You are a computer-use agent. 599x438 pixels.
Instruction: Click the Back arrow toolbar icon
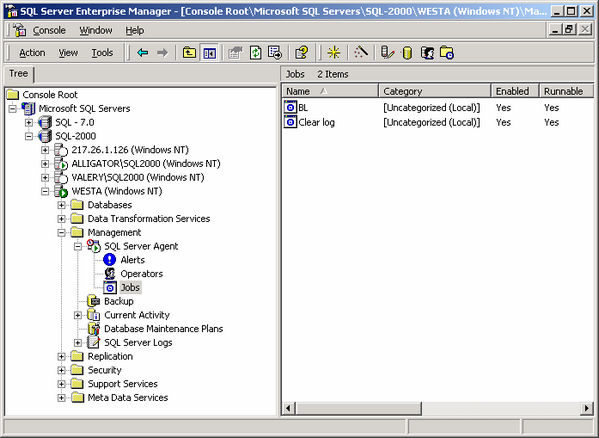coord(142,52)
